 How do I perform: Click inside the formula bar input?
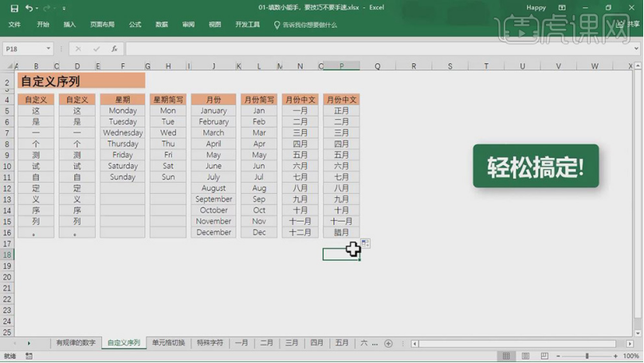coord(379,49)
